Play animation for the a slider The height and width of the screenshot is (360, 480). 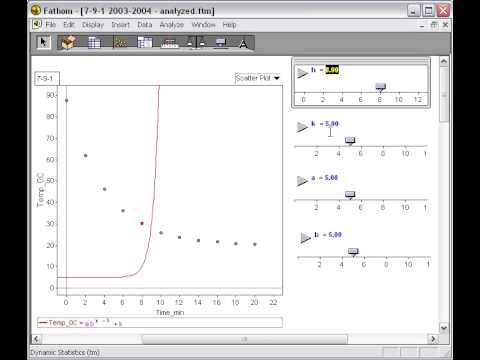pyautogui.click(x=302, y=181)
